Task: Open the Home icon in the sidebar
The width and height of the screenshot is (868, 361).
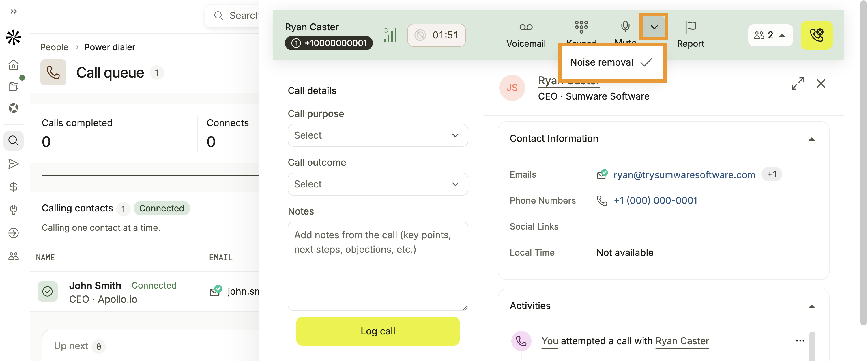Action: (x=14, y=65)
